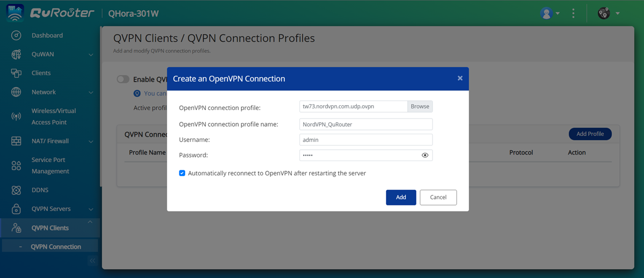Show password with the eye icon
Image resolution: width=644 pixels, height=278 pixels.
click(425, 155)
